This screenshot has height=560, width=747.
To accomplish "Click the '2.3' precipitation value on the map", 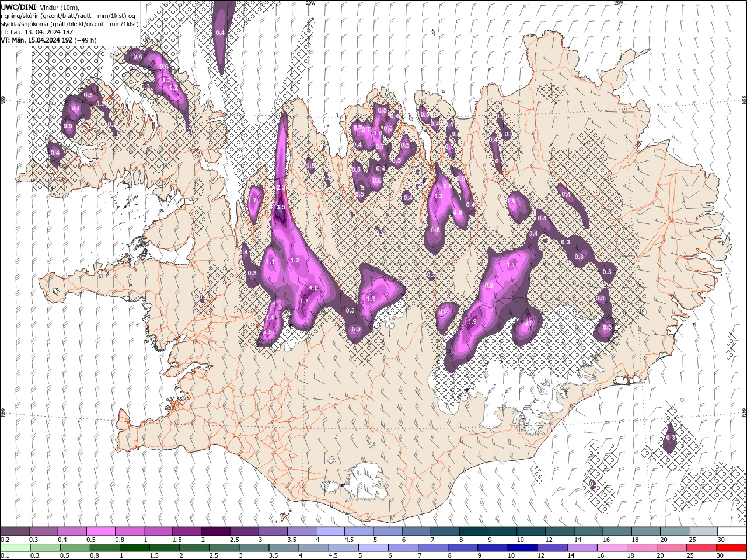I will [281, 187].
